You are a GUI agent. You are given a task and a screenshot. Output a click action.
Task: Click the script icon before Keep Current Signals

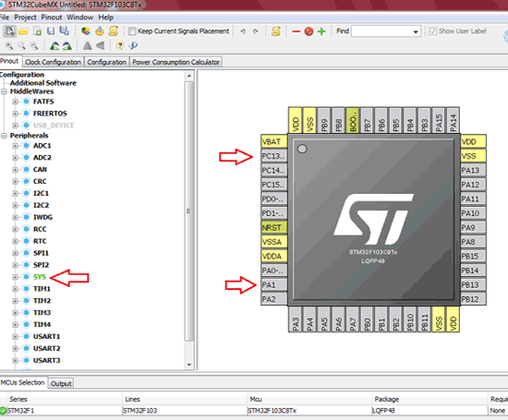click(x=113, y=31)
